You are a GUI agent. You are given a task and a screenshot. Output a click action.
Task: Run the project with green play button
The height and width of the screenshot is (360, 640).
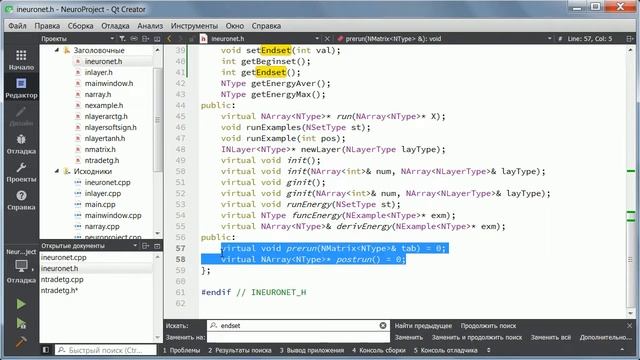click(21, 304)
